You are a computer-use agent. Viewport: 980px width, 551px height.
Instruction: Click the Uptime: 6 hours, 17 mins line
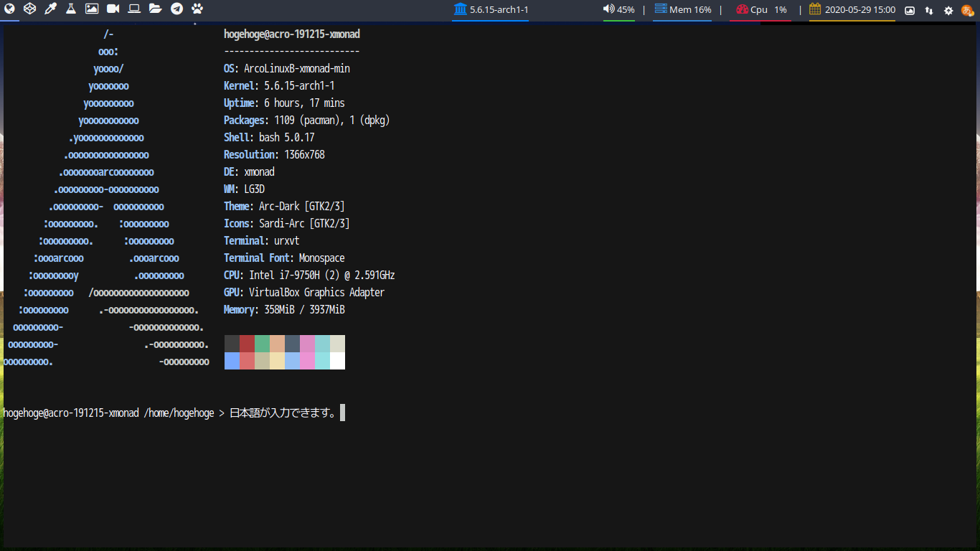coord(284,103)
